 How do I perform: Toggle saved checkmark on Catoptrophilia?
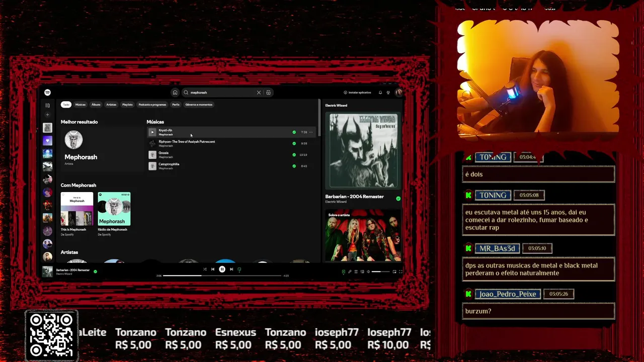294,166
